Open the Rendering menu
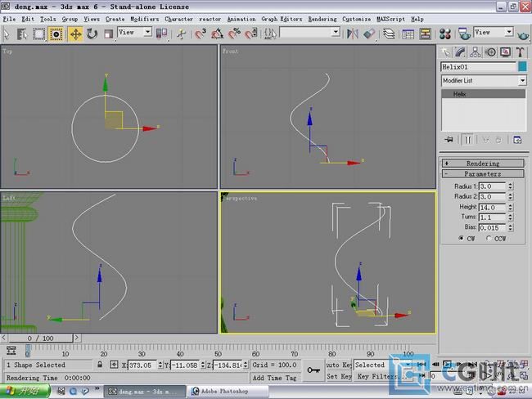532x399 pixels. pos(322,19)
